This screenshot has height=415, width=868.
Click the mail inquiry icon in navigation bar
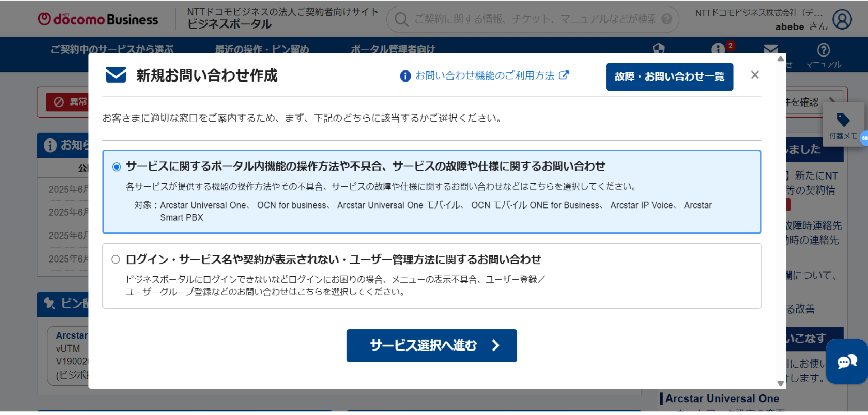771,48
